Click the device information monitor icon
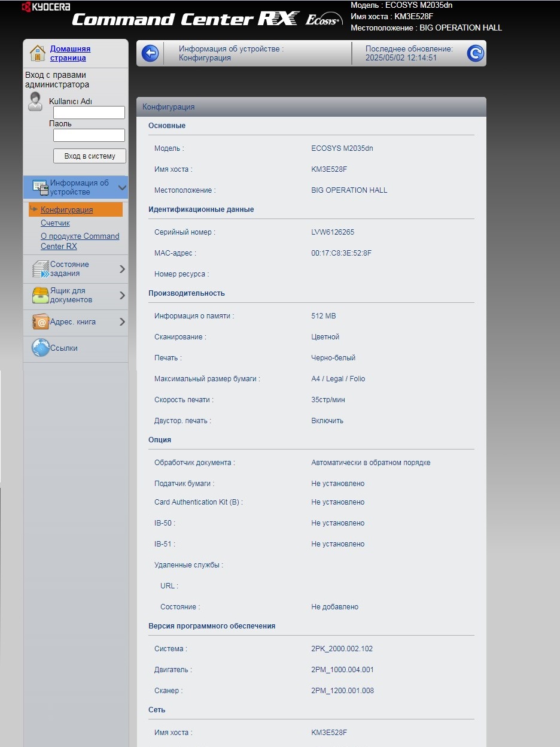 click(x=40, y=187)
